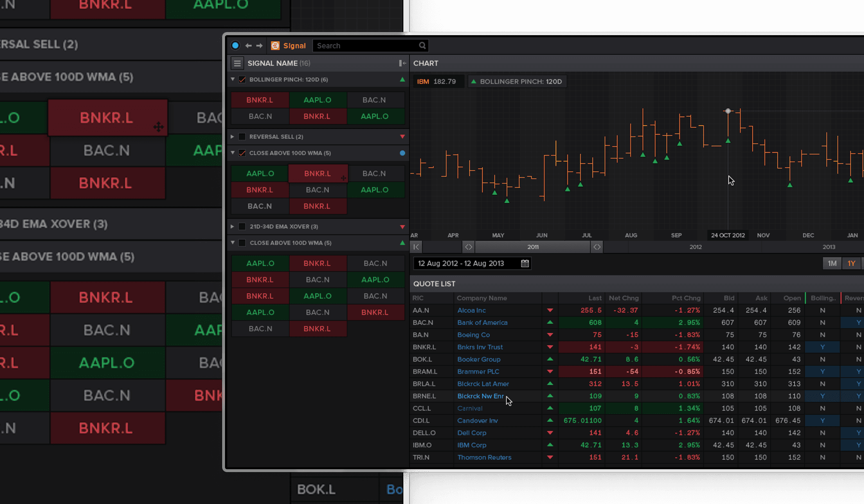864x504 pixels.
Task: Click the search magnifier icon
Action: 422,45
